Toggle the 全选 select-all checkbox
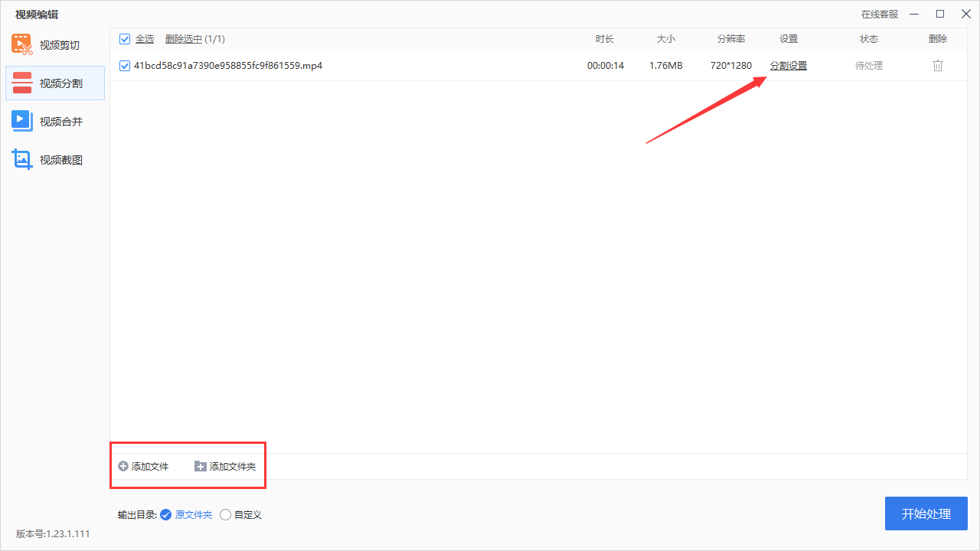980x551 pixels. click(x=125, y=39)
